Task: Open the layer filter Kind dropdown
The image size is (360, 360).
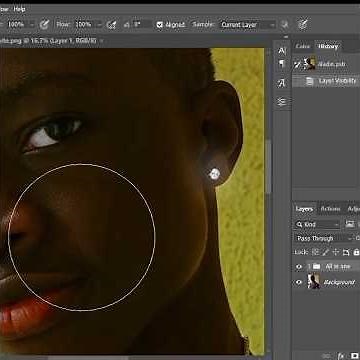Action: [317, 224]
